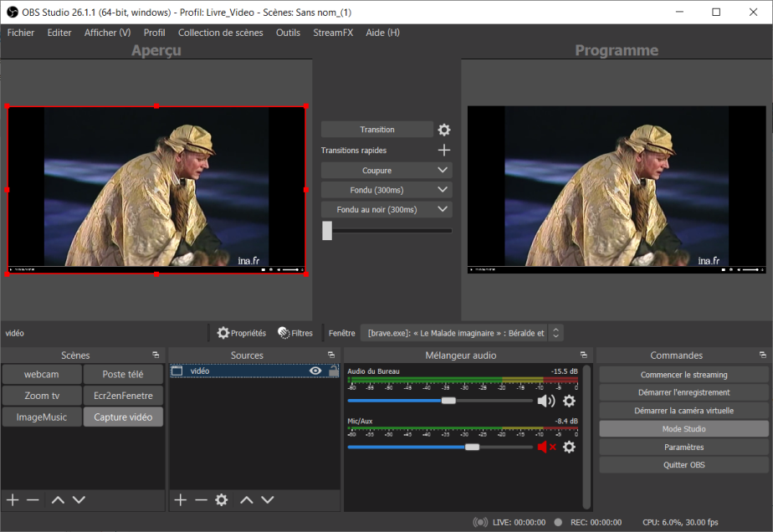Add a new scene

point(13,500)
